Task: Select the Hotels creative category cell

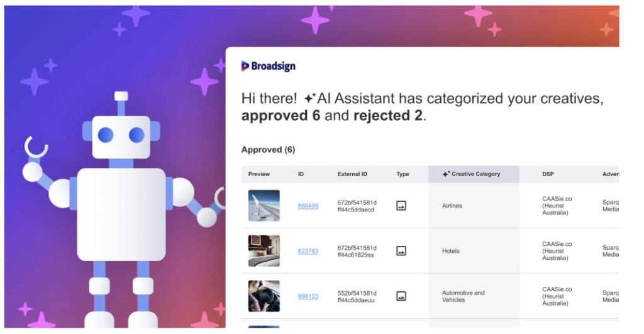Action: (x=451, y=251)
